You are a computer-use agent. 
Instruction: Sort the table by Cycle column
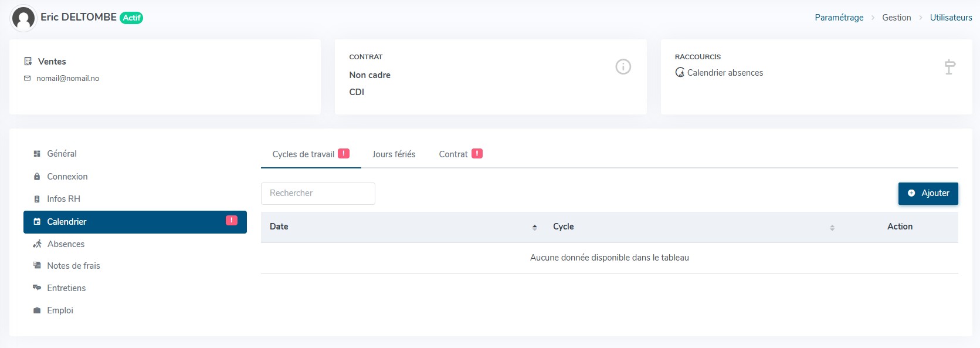tap(832, 227)
